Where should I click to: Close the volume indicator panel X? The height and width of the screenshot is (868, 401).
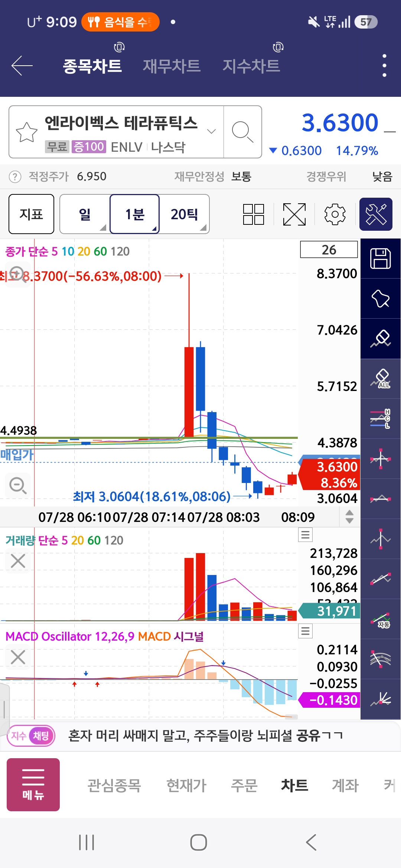click(18, 561)
